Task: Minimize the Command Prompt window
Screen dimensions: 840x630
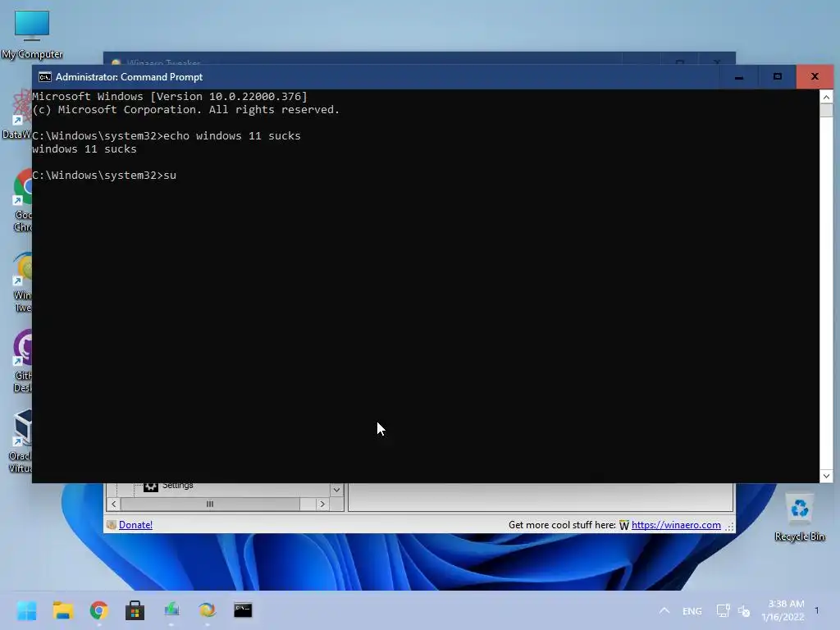Action: click(x=739, y=77)
